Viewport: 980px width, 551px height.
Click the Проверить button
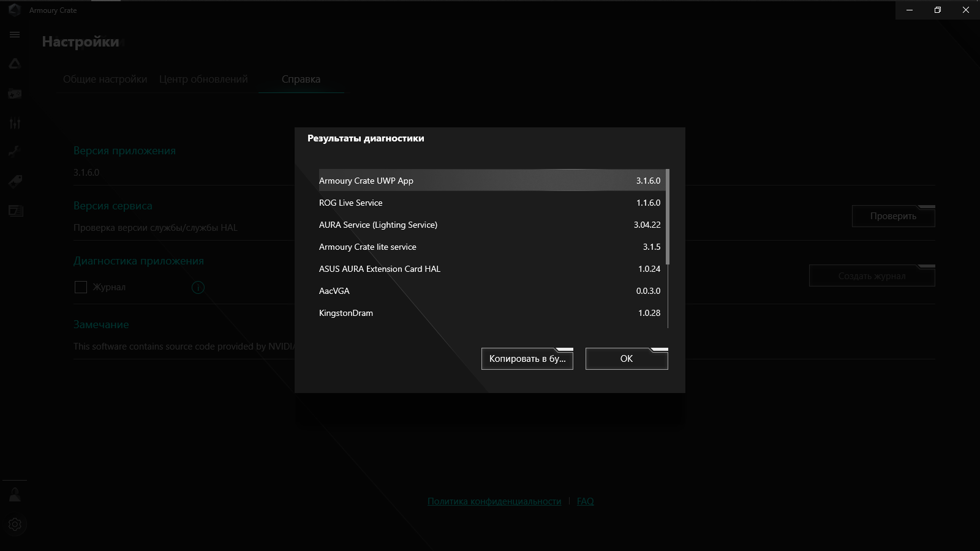[894, 216]
